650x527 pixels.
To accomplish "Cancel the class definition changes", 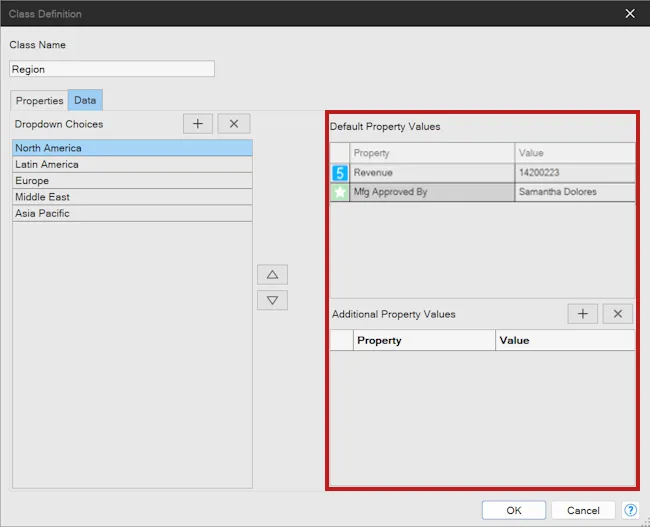I will (583, 510).
